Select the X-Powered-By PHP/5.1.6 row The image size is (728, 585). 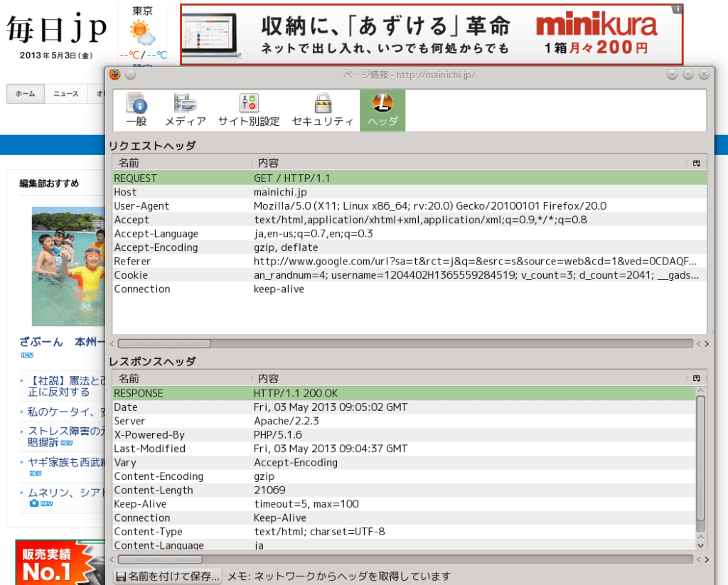coord(405,434)
